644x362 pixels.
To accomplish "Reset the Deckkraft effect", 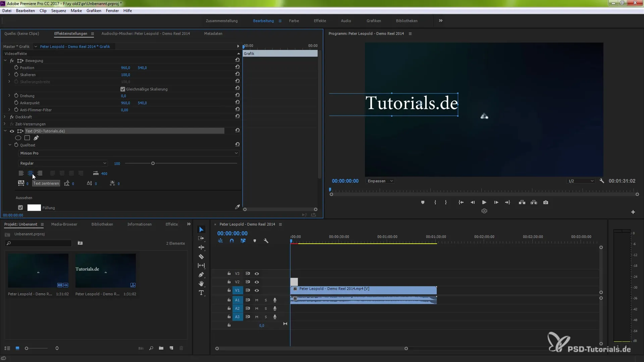I will pos(237,116).
